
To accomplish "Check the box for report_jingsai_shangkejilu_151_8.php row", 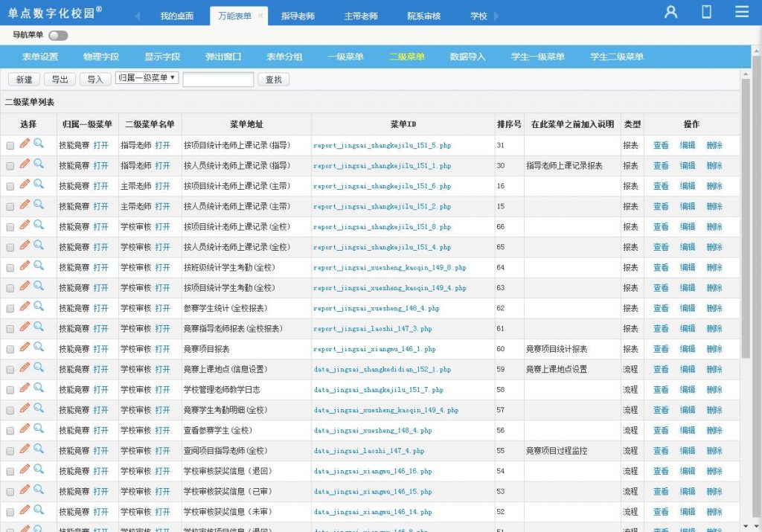I will [x=10, y=228].
